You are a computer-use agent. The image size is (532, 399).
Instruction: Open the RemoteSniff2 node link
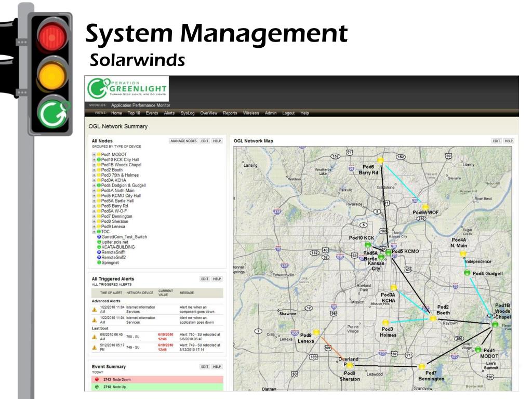(114, 258)
